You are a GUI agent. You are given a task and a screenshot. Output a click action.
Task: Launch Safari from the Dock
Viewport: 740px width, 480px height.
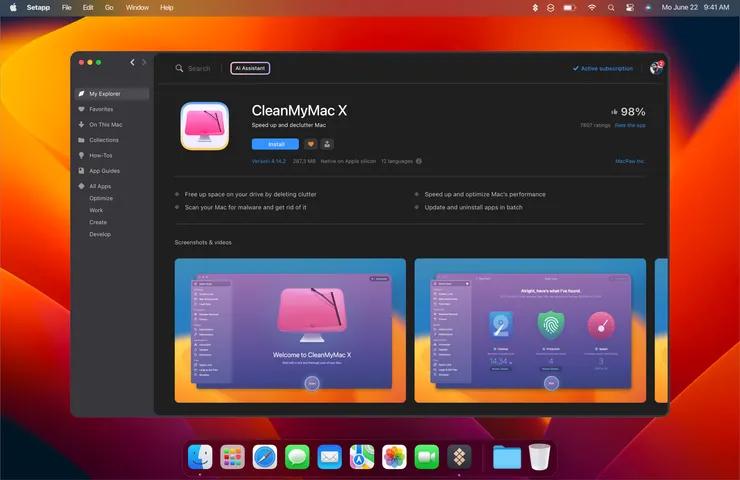pyautogui.click(x=265, y=457)
